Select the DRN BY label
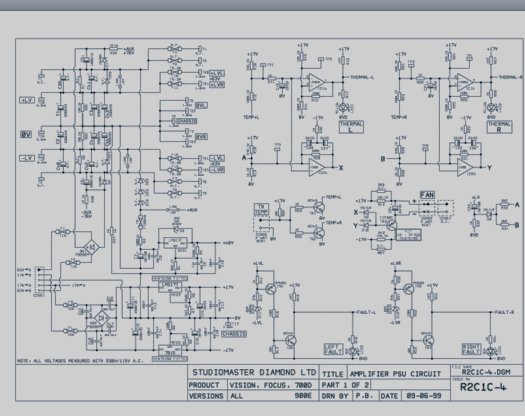Viewport: 525px width, 416px height. pos(335,396)
